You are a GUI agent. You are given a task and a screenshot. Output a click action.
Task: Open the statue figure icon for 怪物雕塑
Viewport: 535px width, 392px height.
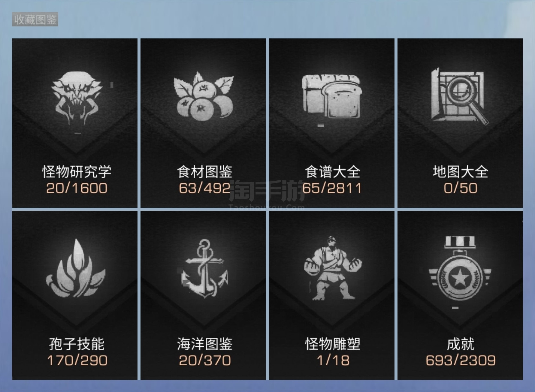click(333, 268)
